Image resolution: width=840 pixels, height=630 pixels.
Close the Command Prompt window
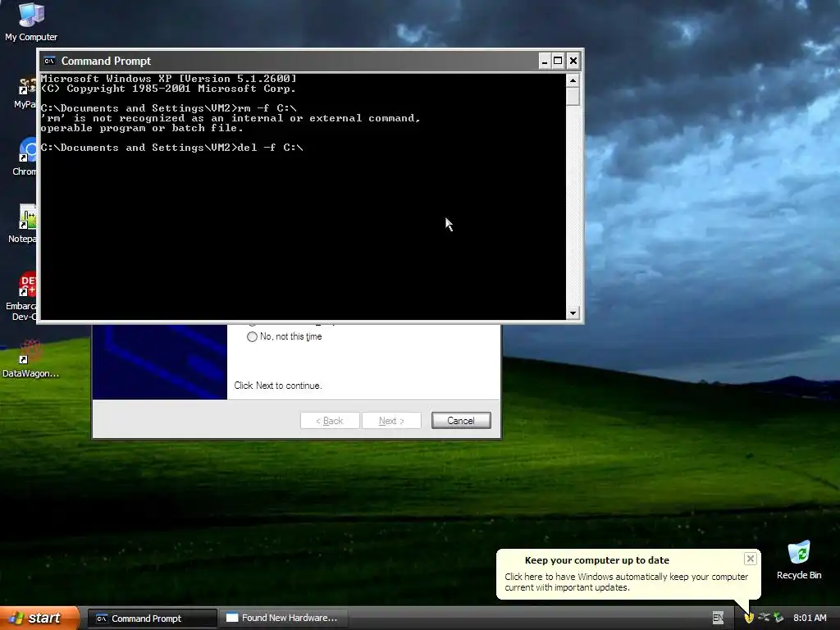(x=573, y=61)
